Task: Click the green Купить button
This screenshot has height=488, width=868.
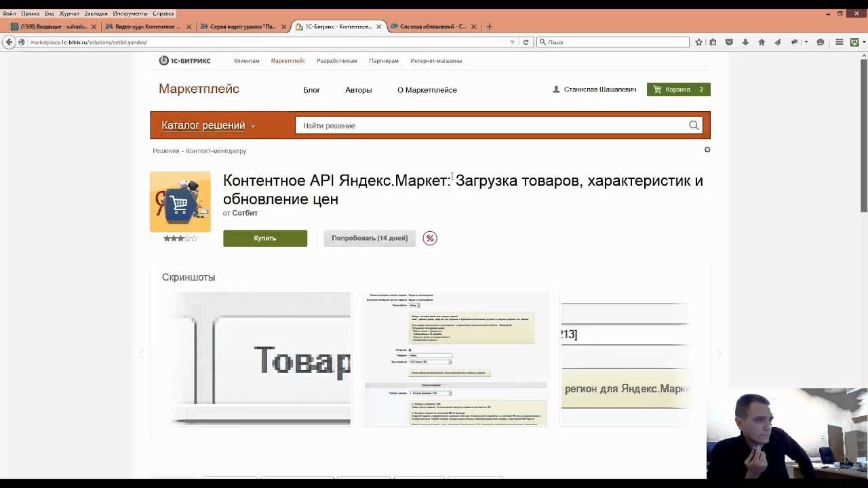Action: pyautogui.click(x=265, y=238)
